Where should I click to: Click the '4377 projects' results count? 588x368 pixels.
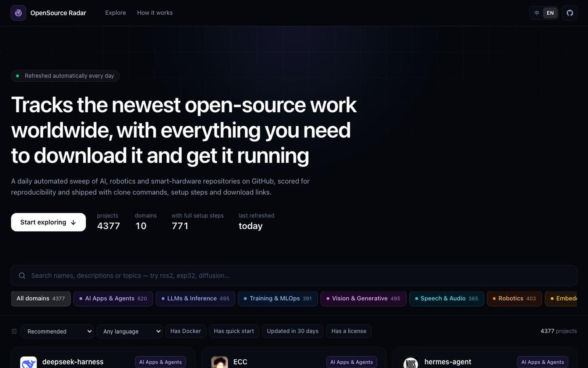click(x=559, y=331)
